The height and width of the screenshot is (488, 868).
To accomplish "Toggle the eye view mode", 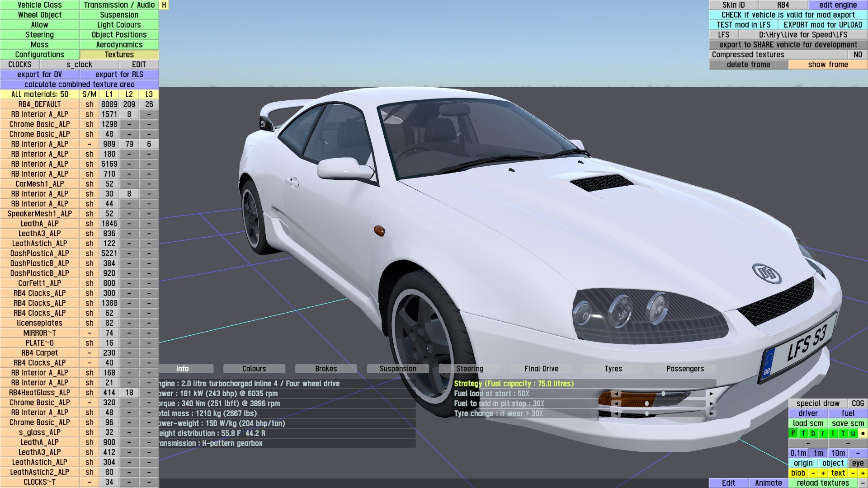I will tap(858, 463).
